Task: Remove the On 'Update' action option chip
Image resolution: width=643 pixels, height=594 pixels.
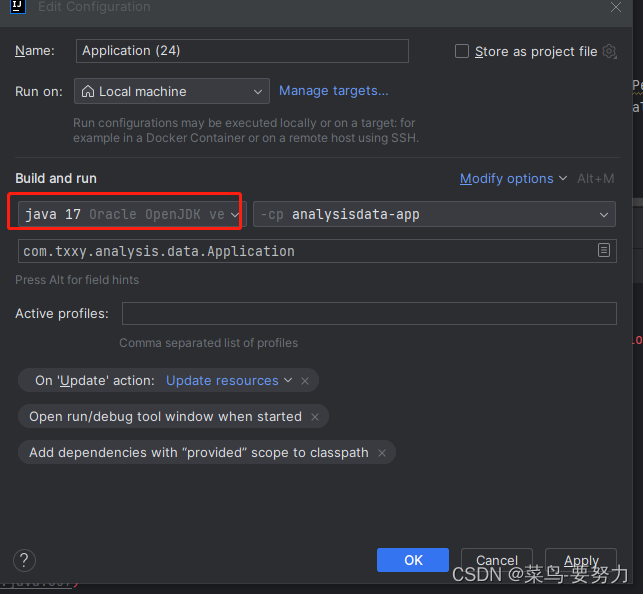Action: click(x=305, y=381)
